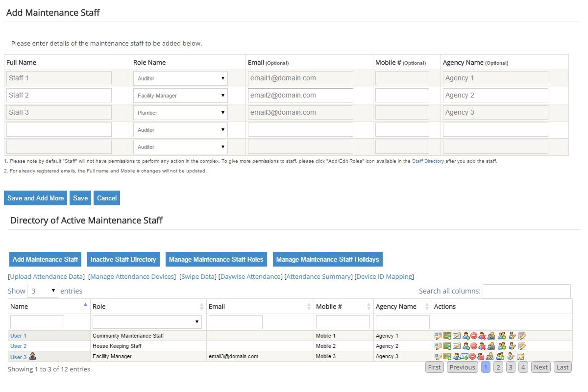Jump to the Last page of entries

point(563,367)
